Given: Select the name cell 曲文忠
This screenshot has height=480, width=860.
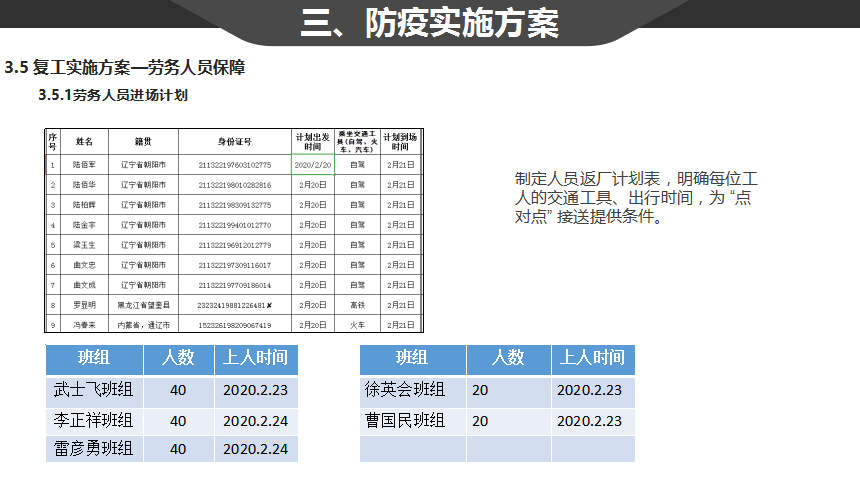Looking at the screenshot, I should coord(84,265).
